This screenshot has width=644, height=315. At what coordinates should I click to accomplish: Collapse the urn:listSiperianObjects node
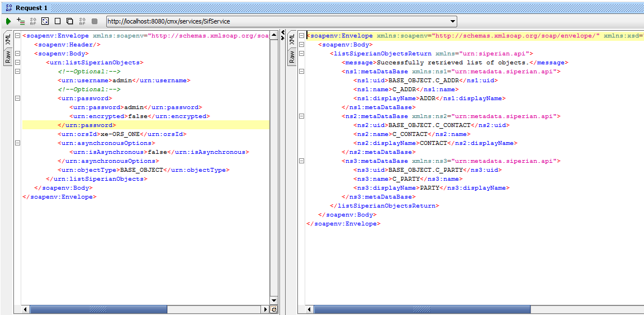17,63
